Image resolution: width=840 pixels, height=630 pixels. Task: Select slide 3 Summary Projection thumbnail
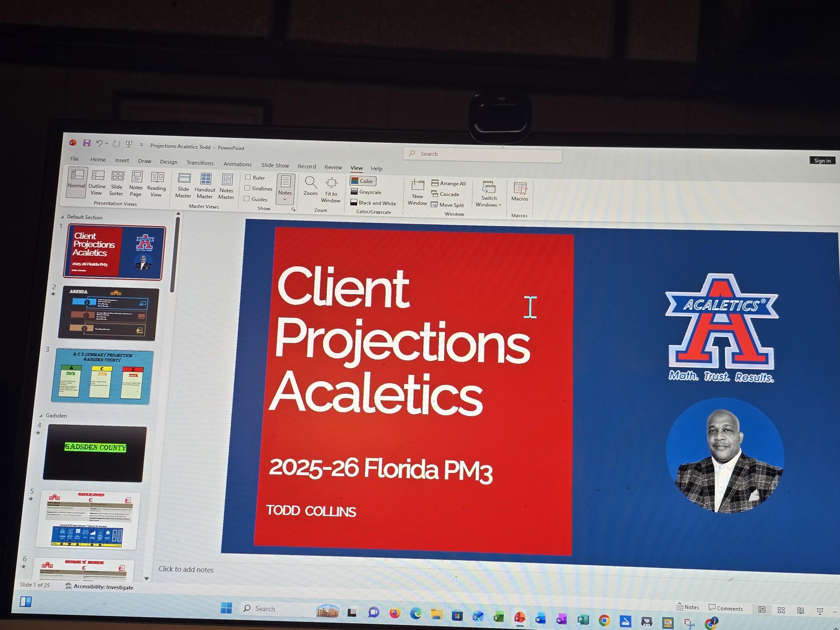click(x=102, y=377)
